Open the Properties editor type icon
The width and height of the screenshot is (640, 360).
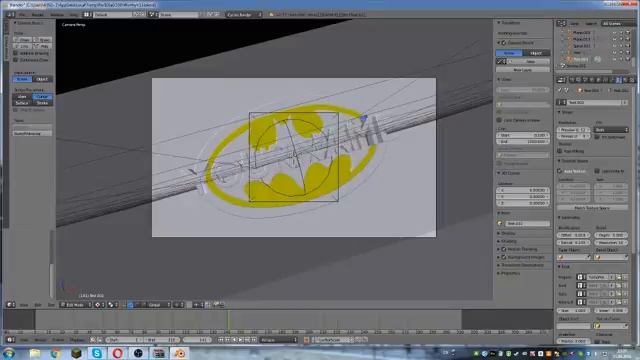[x=562, y=80]
